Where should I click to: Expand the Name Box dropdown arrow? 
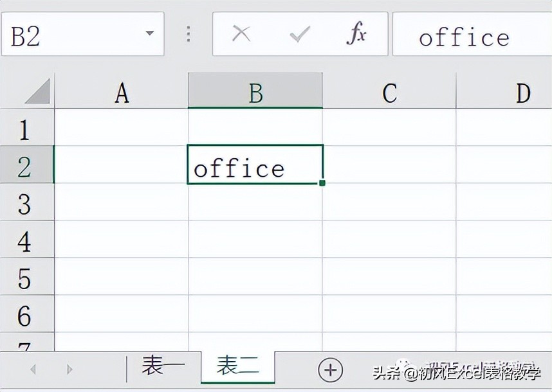(150, 33)
